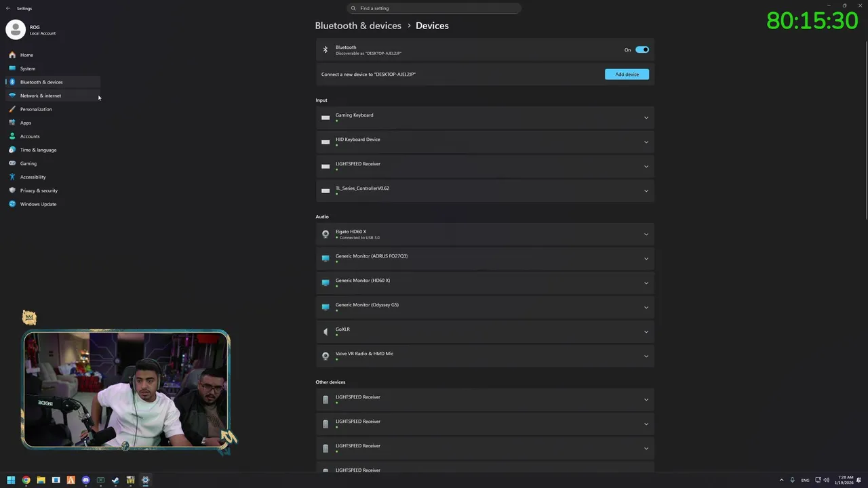Open System settings in the sidebar
The height and width of the screenshot is (488, 868).
tap(53, 68)
